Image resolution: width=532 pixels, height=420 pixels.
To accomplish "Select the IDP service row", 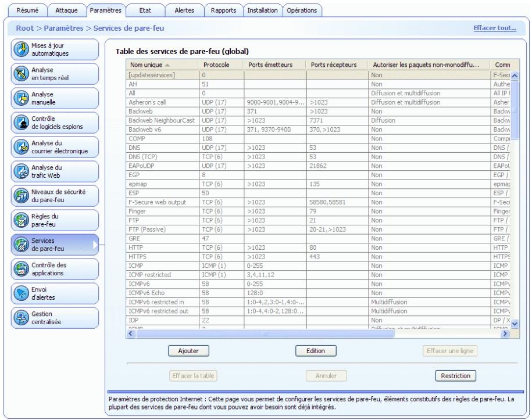I will (318, 320).
